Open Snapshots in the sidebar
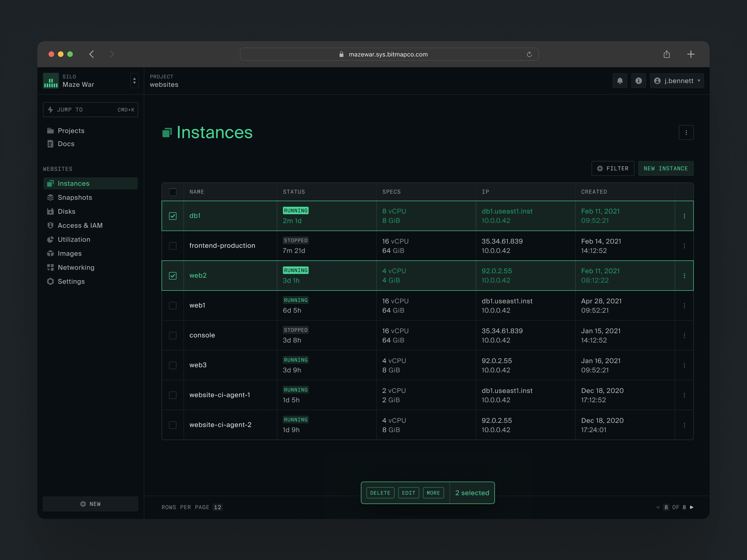This screenshot has height=560, width=747. (75, 198)
